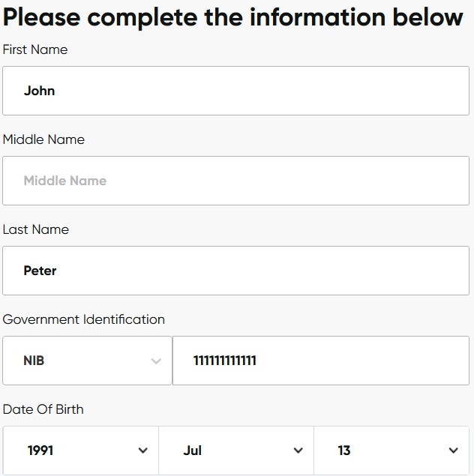Click the arrow beside year 1991
The image size is (474, 476).
click(x=143, y=451)
